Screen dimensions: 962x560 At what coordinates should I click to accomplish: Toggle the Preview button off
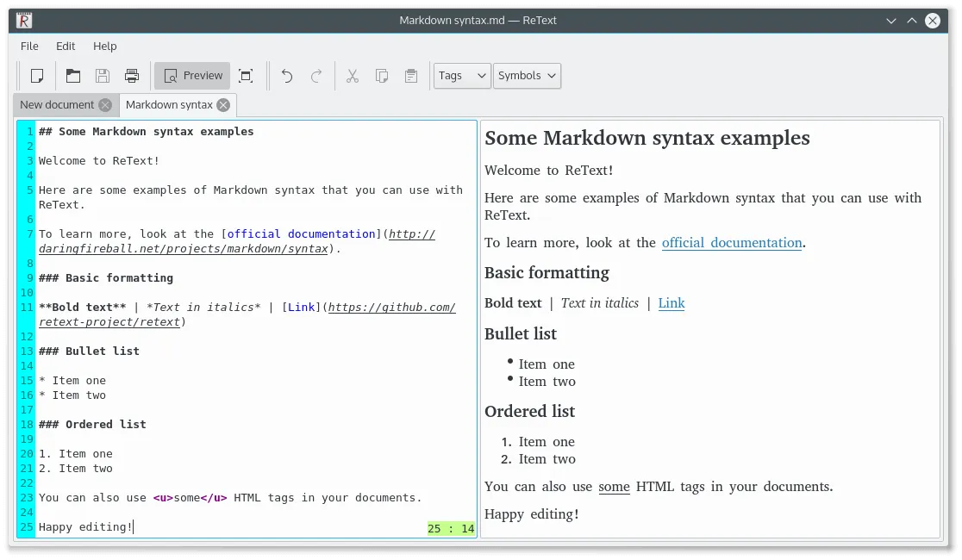click(x=192, y=76)
